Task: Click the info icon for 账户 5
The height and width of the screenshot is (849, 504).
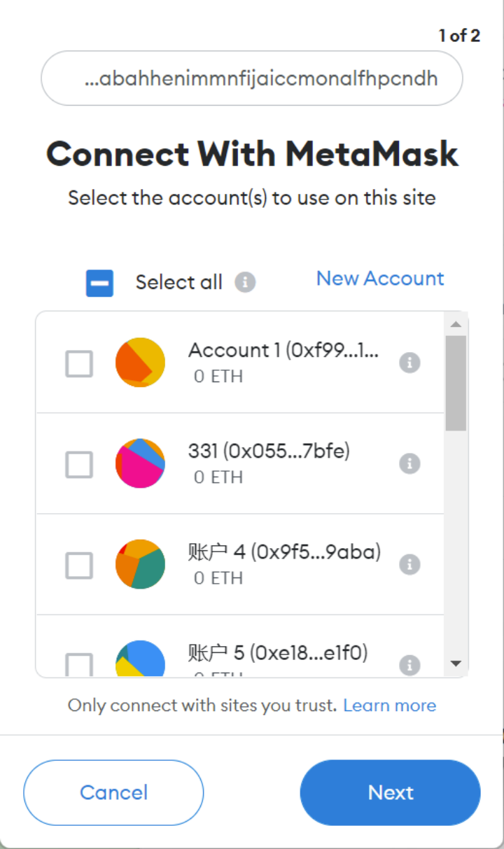Action: 409,664
